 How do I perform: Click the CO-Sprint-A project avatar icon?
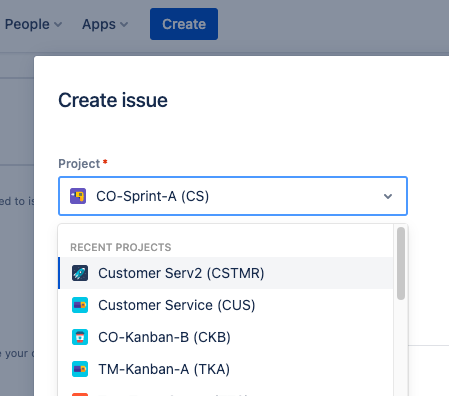pyautogui.click(x=78, y=196)
